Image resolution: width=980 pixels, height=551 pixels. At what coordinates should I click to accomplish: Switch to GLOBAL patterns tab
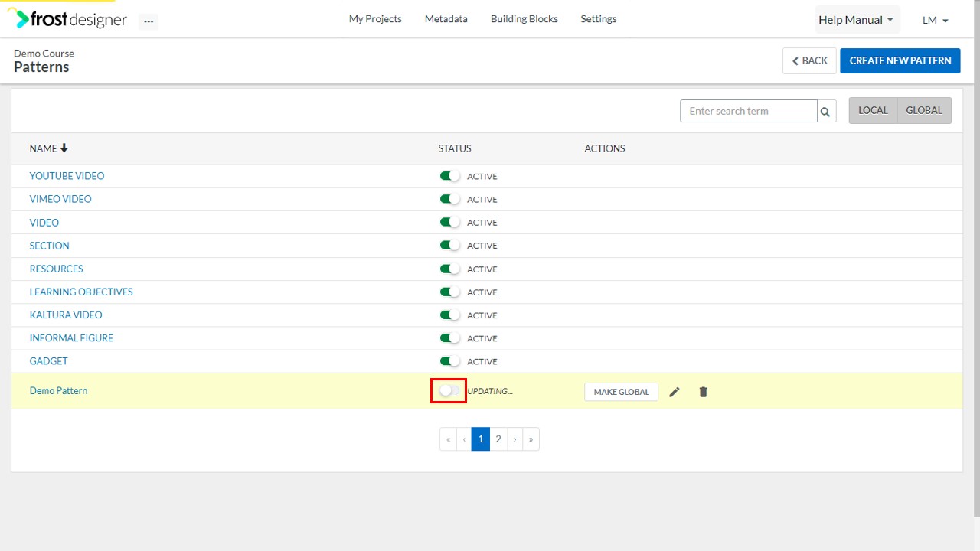924,110
